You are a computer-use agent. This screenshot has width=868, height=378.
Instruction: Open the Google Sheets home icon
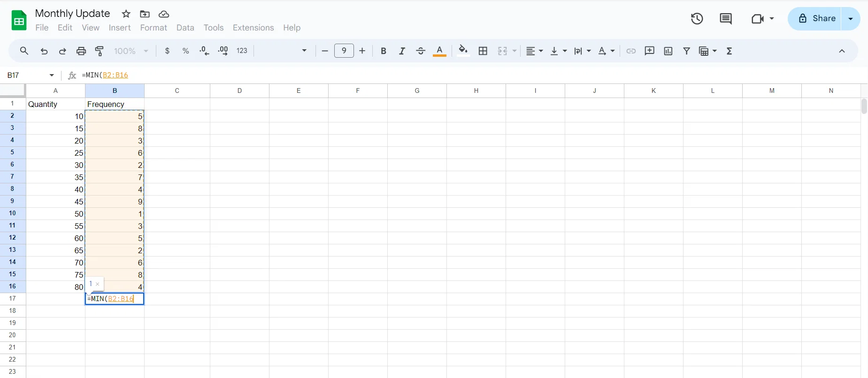(x=19, y=20)
